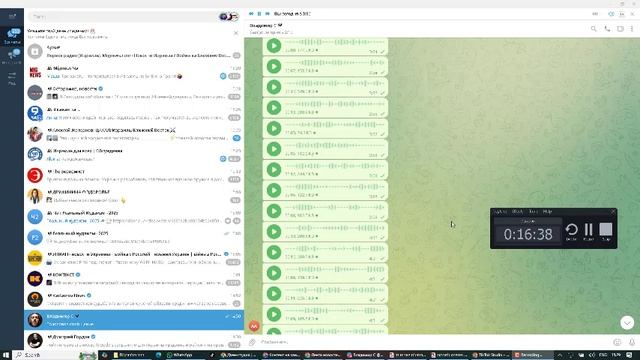Change ENG input language in tray
Screen dimensions: 640x360
tap(603, 355)
